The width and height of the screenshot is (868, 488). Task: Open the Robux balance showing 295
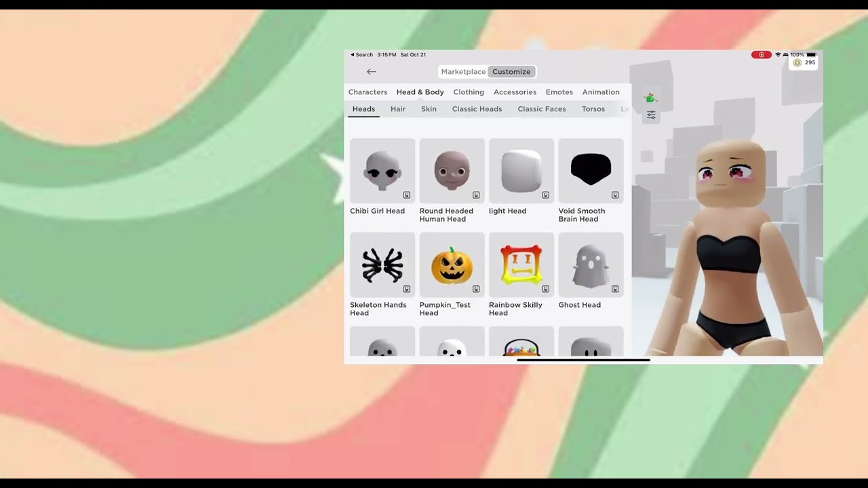click(x=804, y=62)
